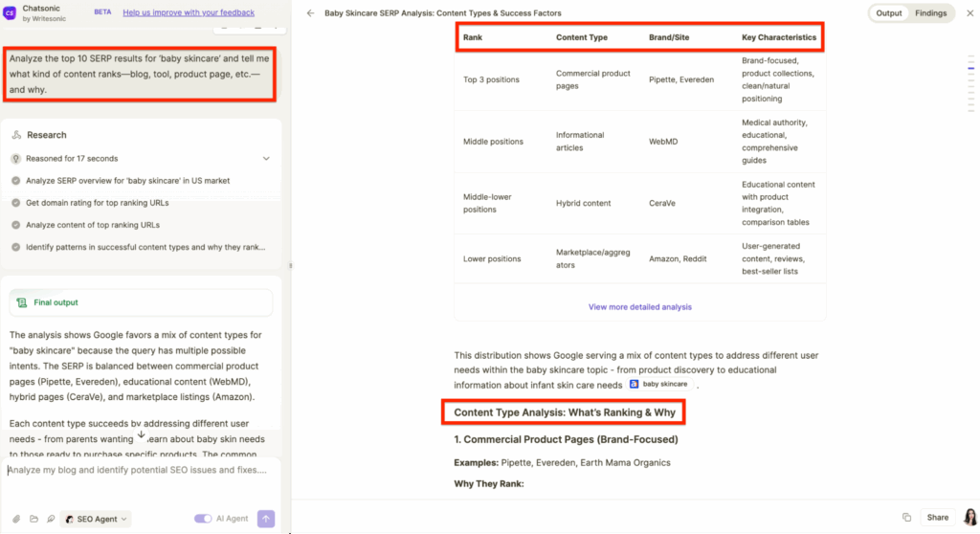This screenshot has width=980, height=534.
Task: Select the 'CeraVe' table cell
Action: pos(662,203)
